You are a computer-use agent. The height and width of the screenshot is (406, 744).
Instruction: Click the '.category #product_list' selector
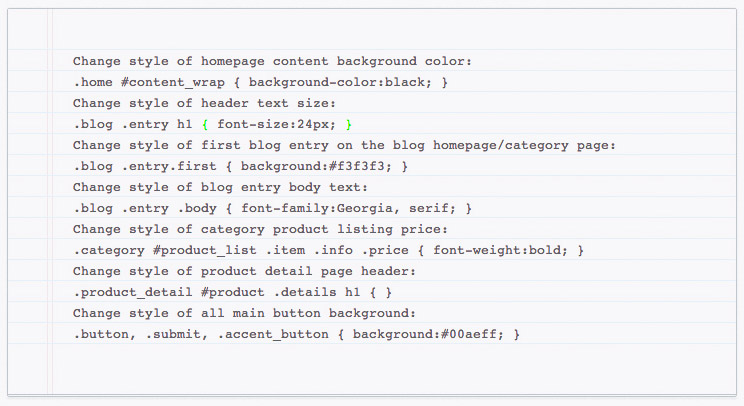[x=165, y=250]
